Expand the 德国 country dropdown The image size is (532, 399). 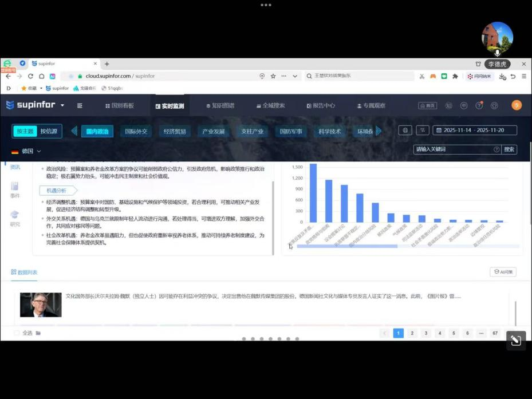[27, 151]
